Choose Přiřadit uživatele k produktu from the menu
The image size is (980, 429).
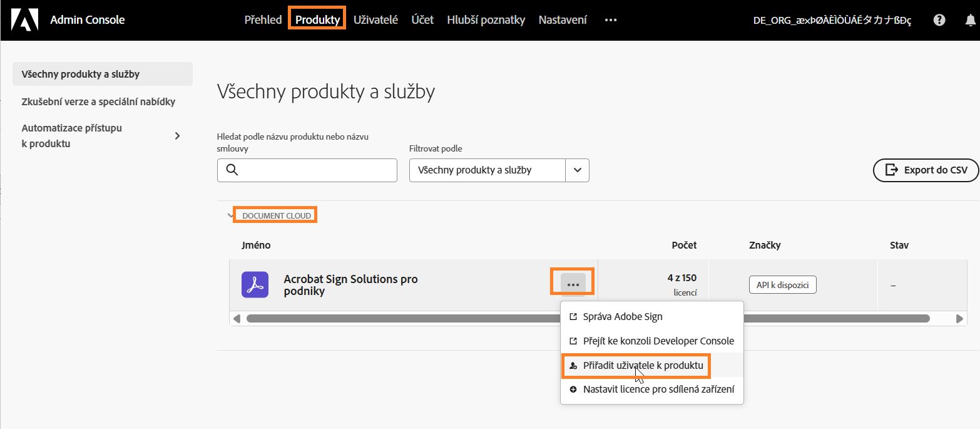[x=643, y=366]
